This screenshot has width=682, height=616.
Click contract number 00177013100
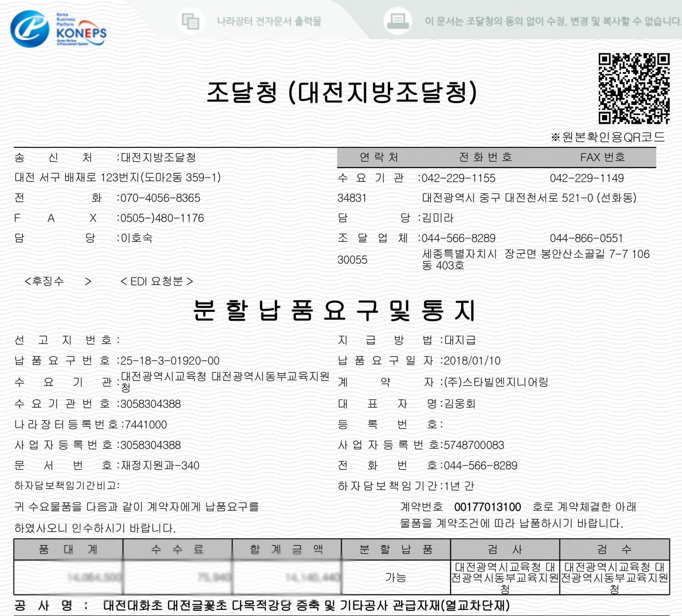tap(487, 507)
